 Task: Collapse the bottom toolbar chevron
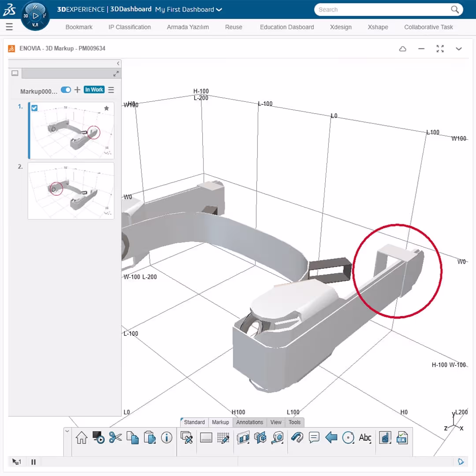tap(67, 431)
